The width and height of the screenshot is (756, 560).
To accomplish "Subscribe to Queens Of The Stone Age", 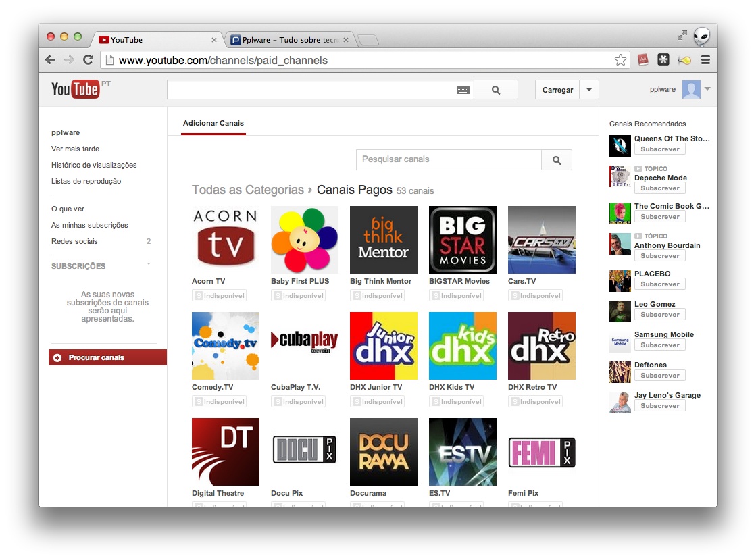I will click(x=659, y=149).
